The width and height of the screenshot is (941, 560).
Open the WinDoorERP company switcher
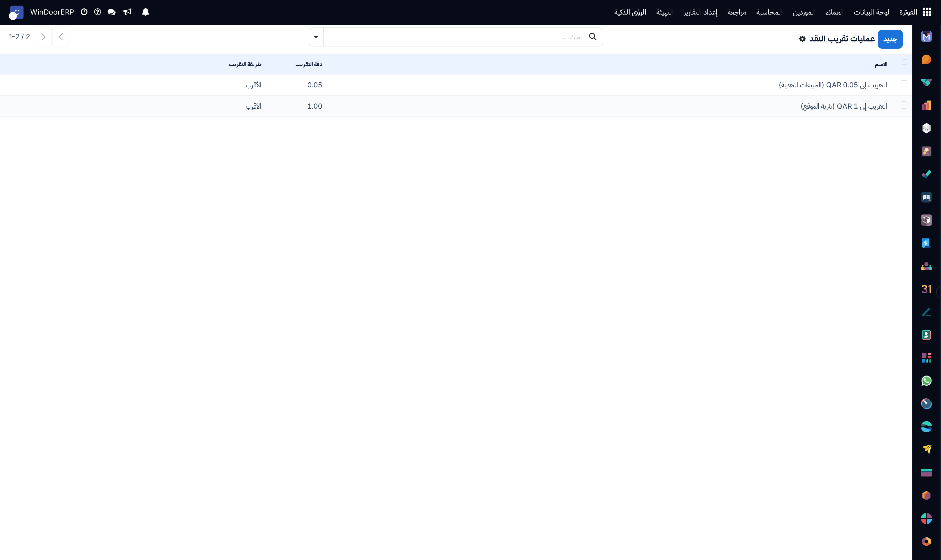(52, 12)
